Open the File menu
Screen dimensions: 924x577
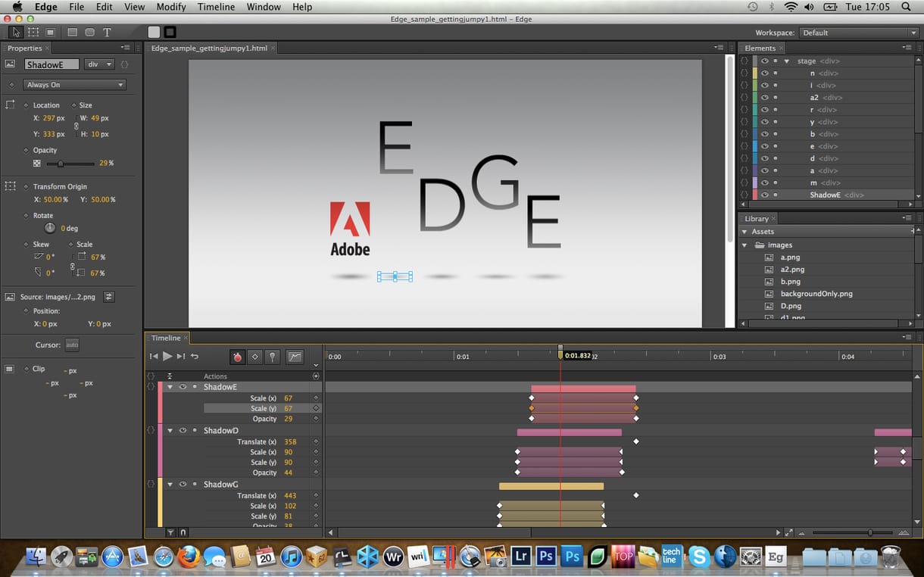click(76, 7)
